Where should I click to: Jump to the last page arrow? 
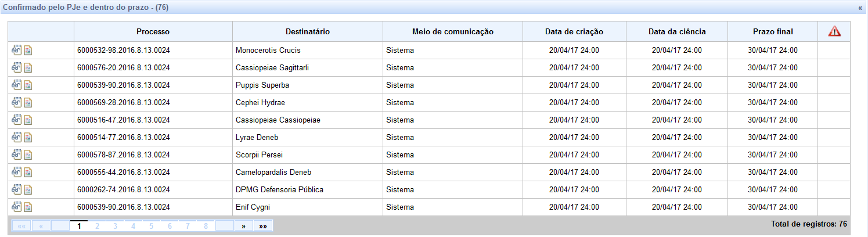pos(263,226)
